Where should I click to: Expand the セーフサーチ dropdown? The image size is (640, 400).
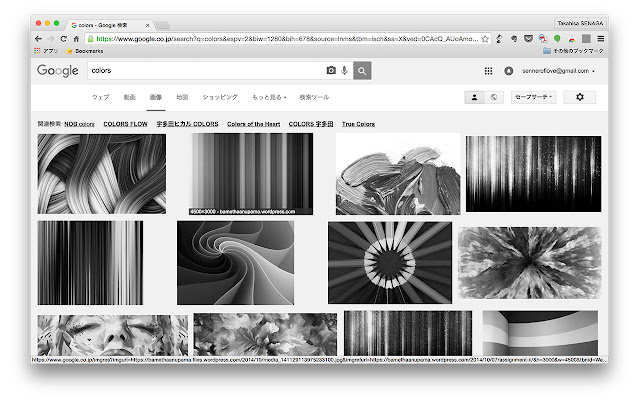(532, 97)
